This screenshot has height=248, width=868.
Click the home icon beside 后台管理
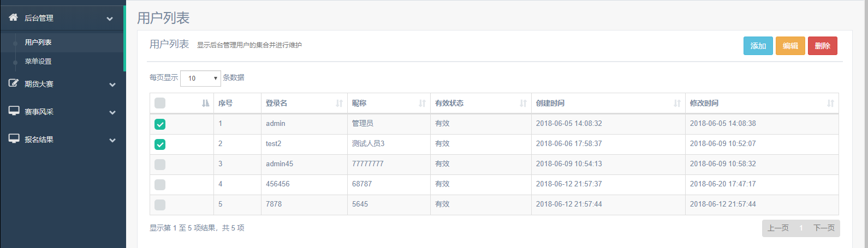(x=14, y=17)
